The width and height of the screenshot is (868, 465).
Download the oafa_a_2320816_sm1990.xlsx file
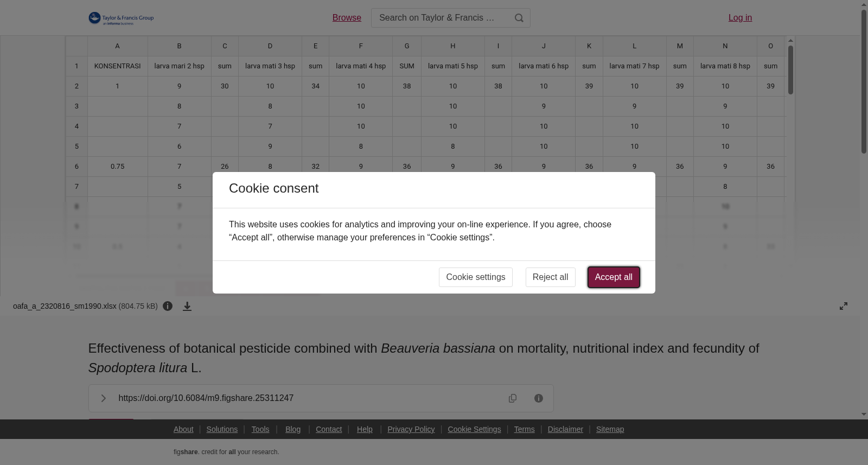(x=187, y=307)
